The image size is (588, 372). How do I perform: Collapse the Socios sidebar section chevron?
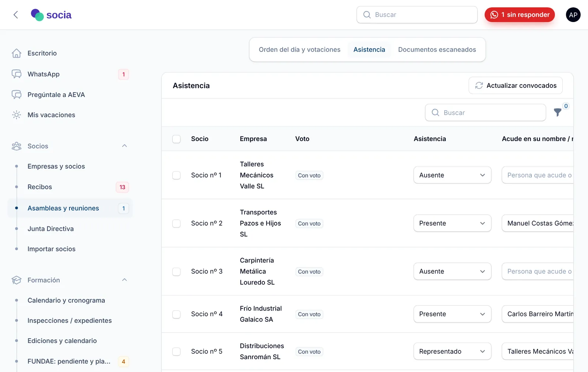coord(125,146)
